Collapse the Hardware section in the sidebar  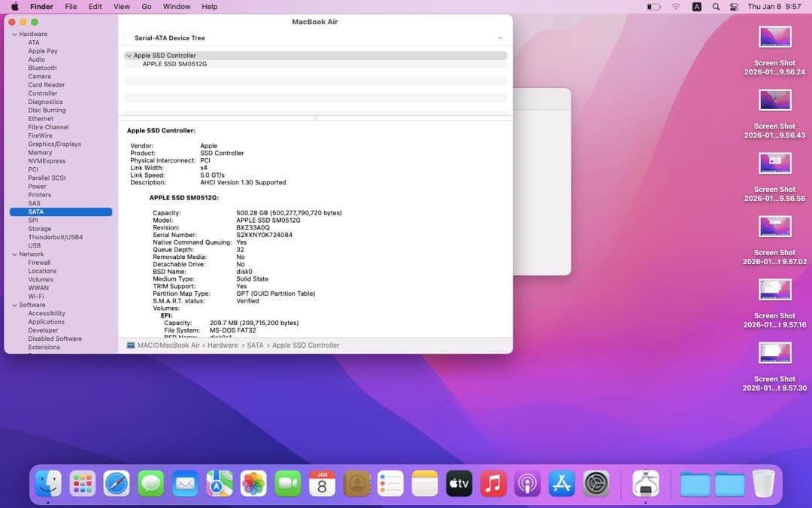click(x=17, y=33)
